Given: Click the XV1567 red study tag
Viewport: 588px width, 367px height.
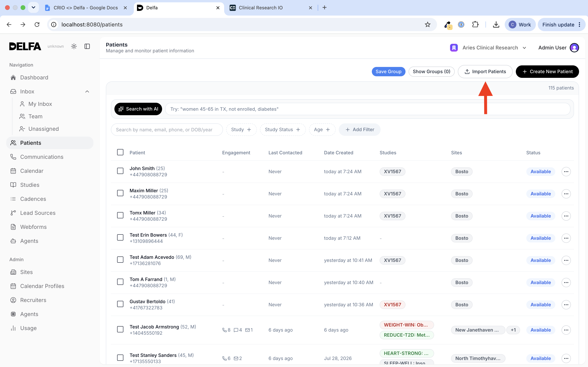Looking at the screenshot, I should 392,305.
